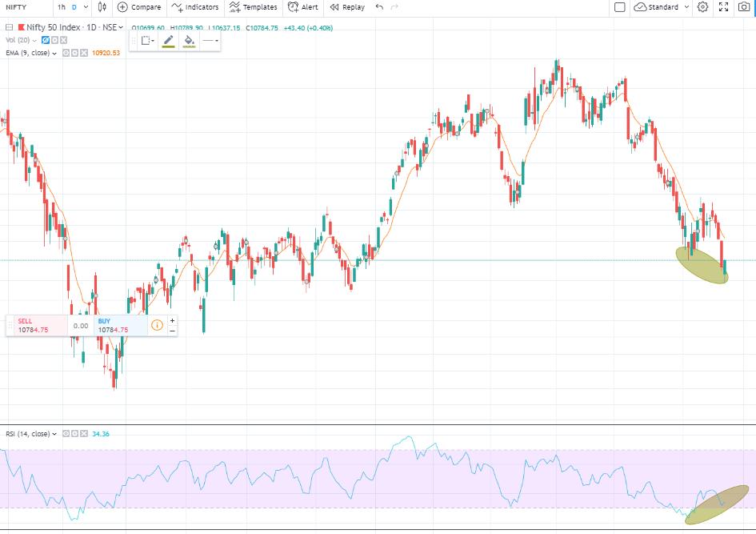Undo the last chart action
This screenshot has width=756, height=534.
point(379,6)
